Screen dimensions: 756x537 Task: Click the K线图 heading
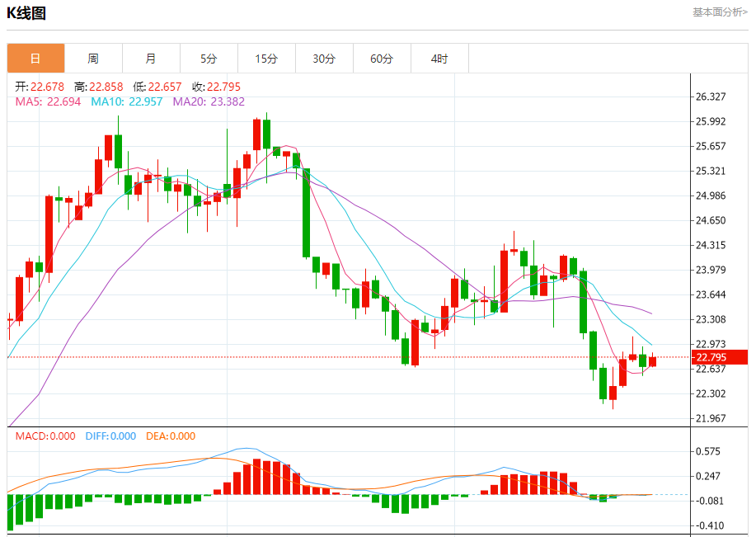(26, 13)
